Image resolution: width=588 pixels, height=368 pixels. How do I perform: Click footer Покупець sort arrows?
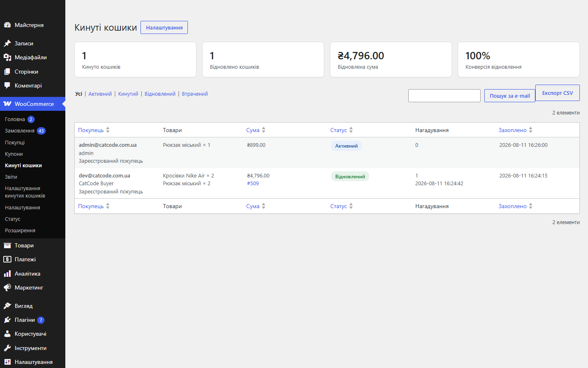click(108, 206)
